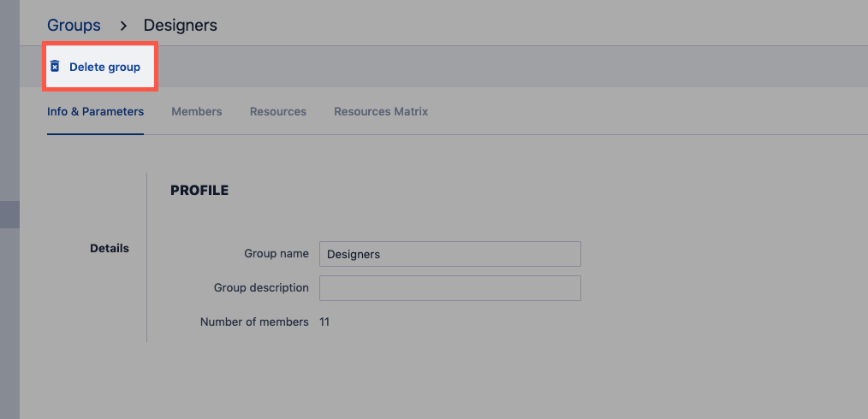Open the Members tab
This screenshot has width=868, height=419.
[x=196, y=112]
